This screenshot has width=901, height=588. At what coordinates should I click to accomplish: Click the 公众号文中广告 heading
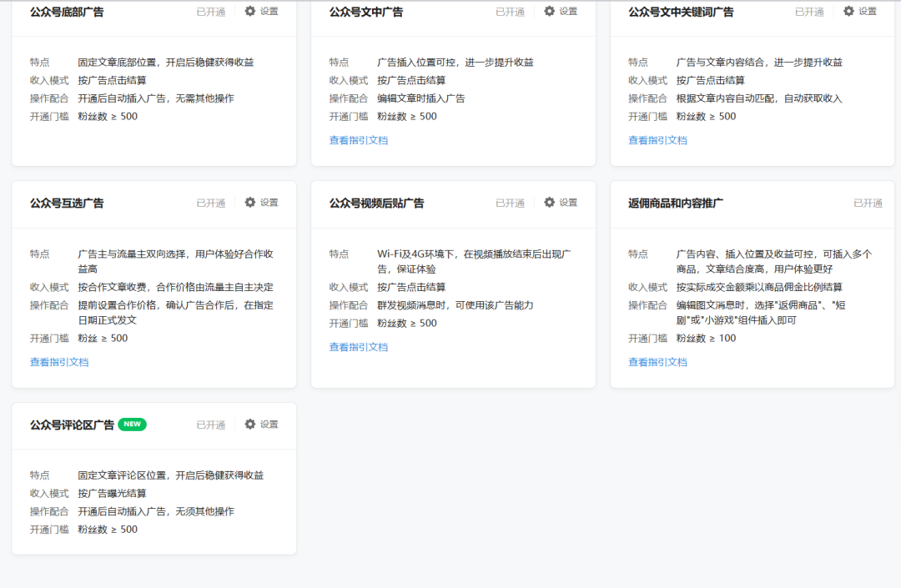point(365,13)
